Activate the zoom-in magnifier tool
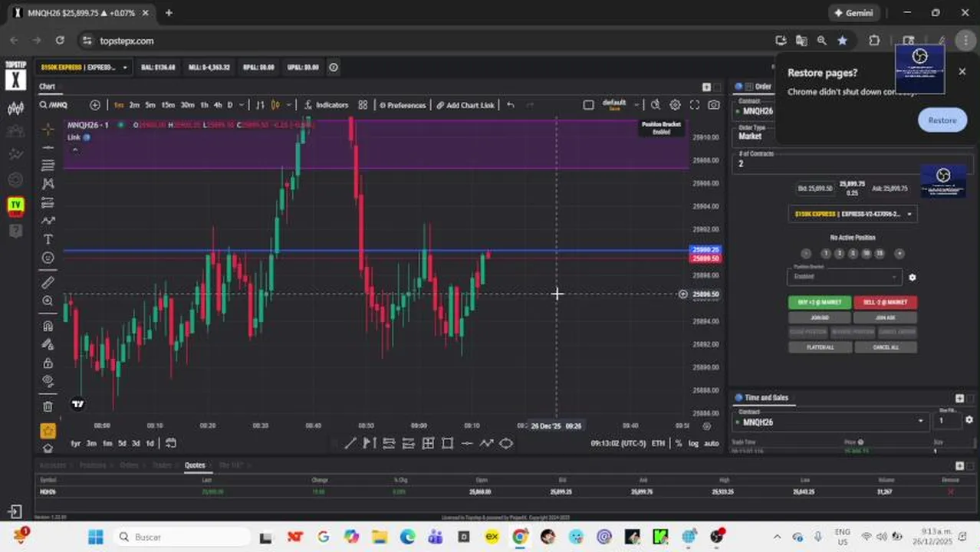This screenshot has height=552, width=980. click(48, 301)
